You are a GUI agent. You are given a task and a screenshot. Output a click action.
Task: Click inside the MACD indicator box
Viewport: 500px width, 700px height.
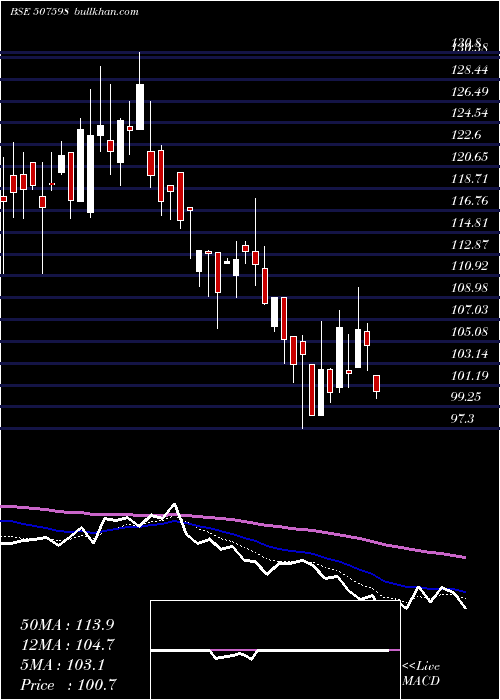coord(275,650)
